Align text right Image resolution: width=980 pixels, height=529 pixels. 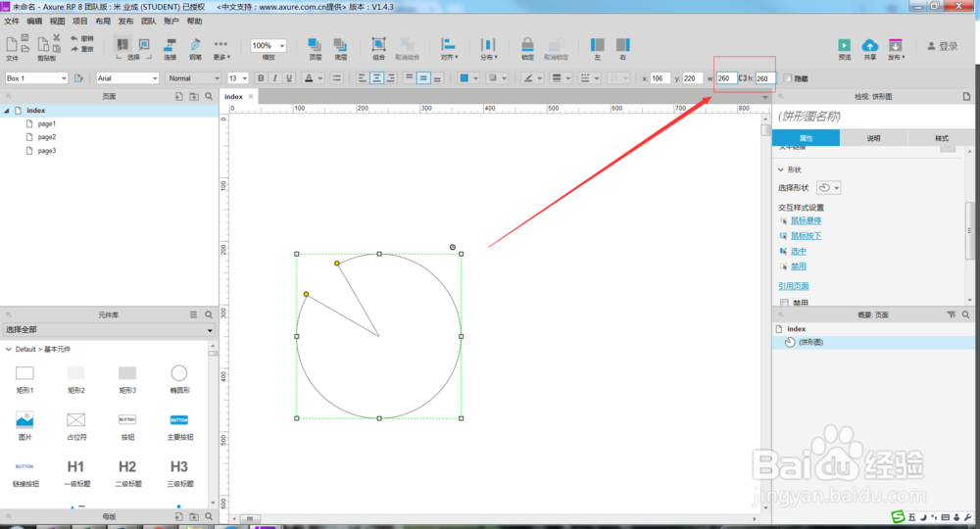tap(391, 78)
